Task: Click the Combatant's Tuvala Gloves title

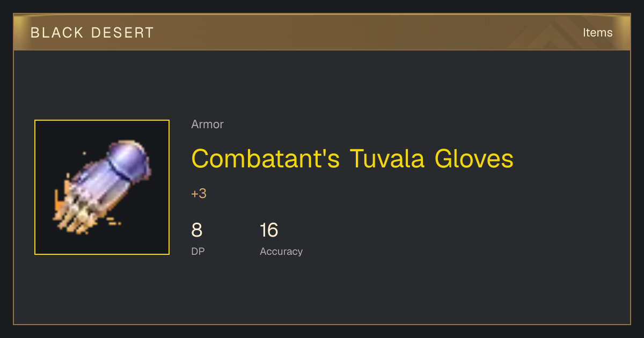Action: 352,159
